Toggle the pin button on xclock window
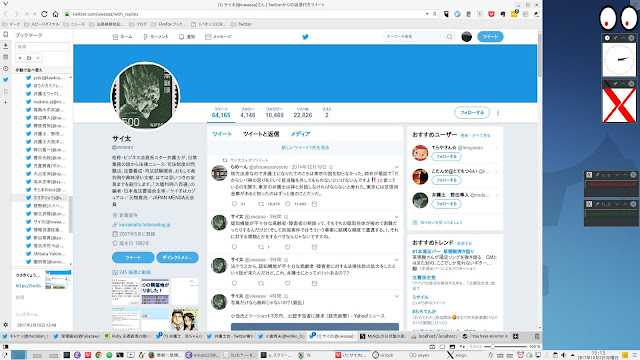 pos(616,38)
